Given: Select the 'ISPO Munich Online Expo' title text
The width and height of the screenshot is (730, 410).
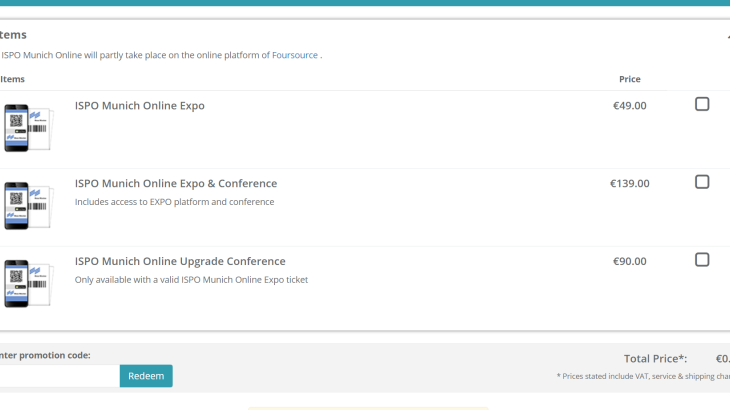Looking at the screenshot, I should [x=140, y=106].
